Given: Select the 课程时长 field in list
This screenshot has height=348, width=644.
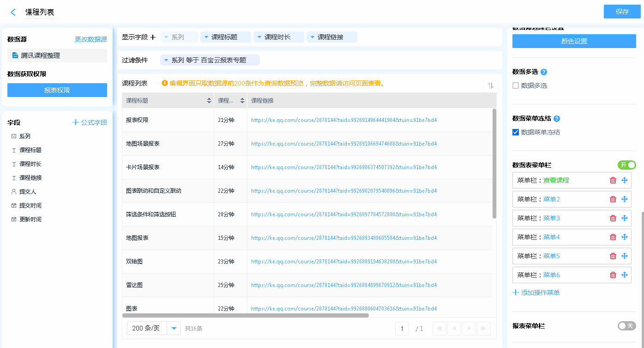Looking at the screenshot, I should [x=30, y=164].
